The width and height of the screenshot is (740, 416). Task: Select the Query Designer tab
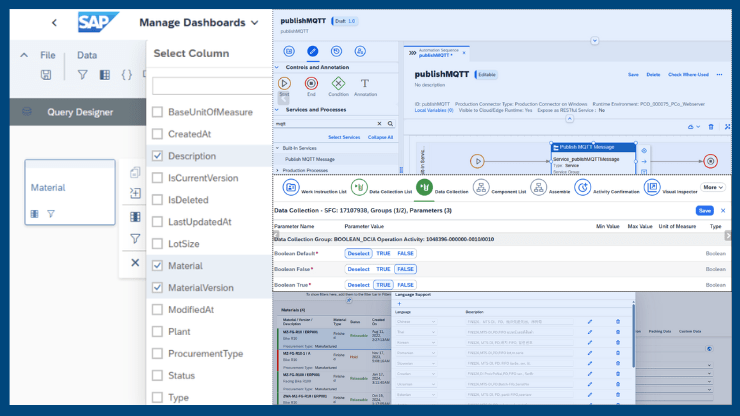click(x=78, y=112)
